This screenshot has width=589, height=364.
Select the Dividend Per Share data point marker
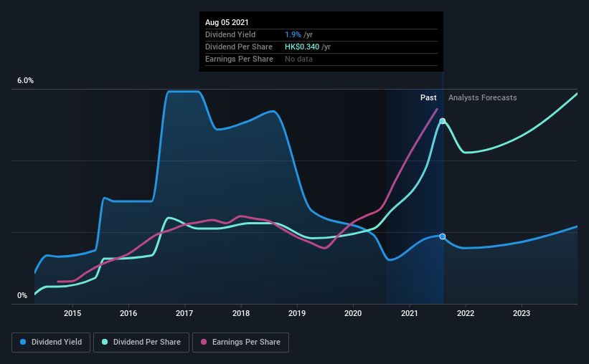[443, 121]
